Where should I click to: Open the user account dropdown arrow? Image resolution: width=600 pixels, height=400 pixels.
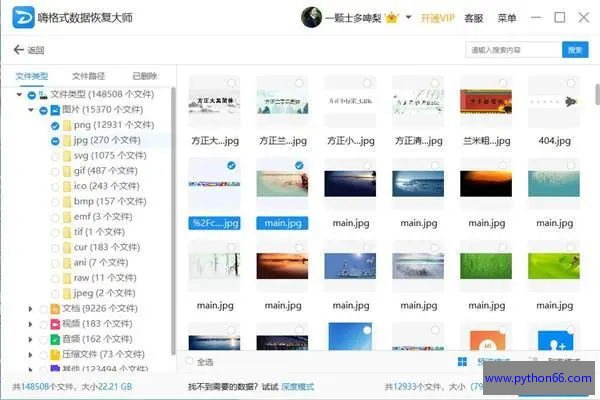[408, 17]
